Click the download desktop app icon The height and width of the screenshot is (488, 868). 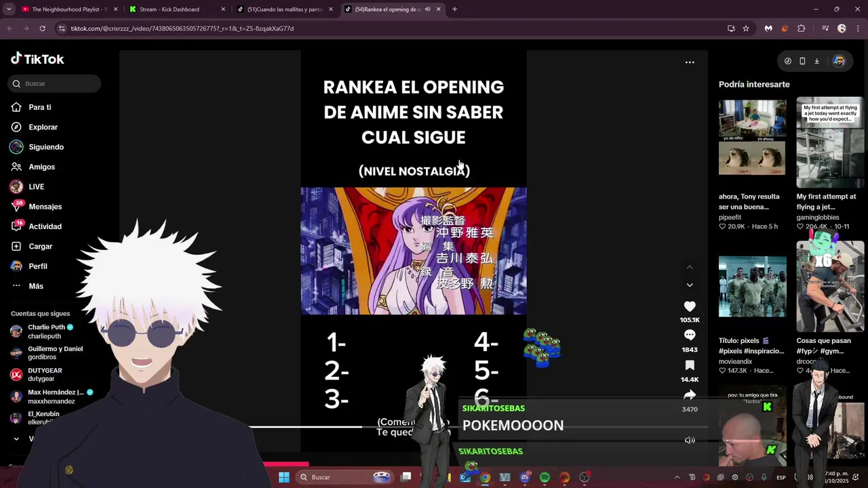(816, 61)
